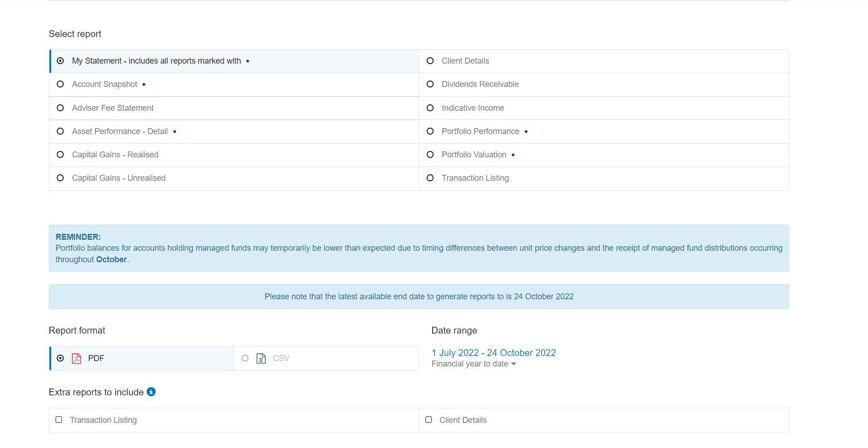
Task: Select the Indicative Income report
Action: (x=430, y=108)
